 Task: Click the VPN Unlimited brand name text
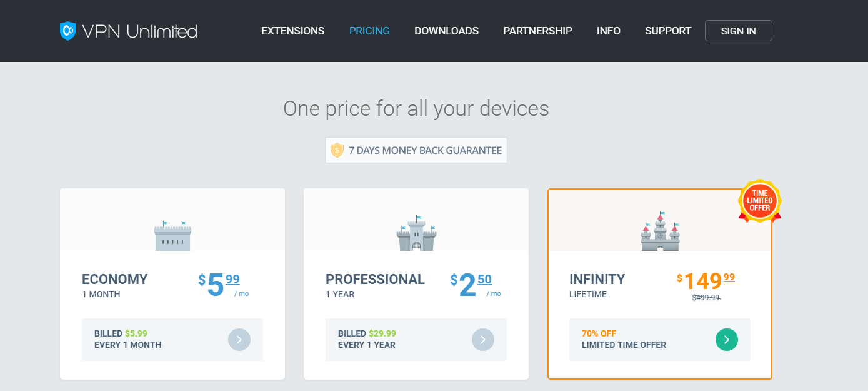click(140, 31)
